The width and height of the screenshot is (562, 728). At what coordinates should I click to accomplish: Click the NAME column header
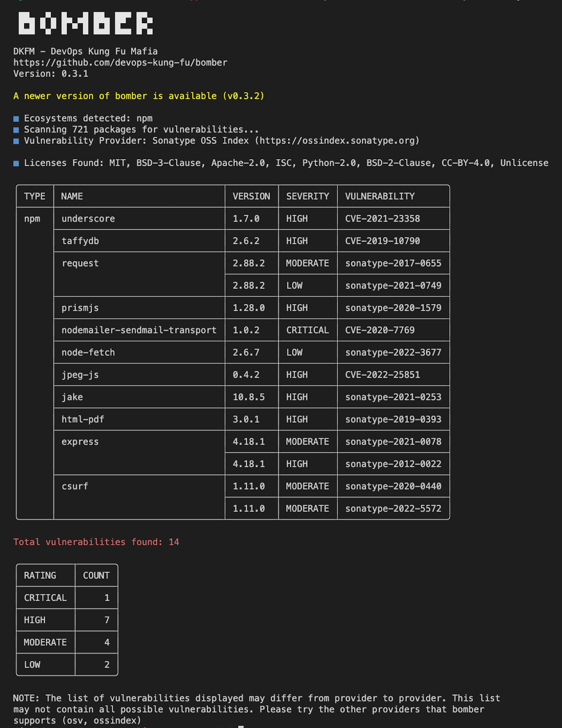coord(72,197)
